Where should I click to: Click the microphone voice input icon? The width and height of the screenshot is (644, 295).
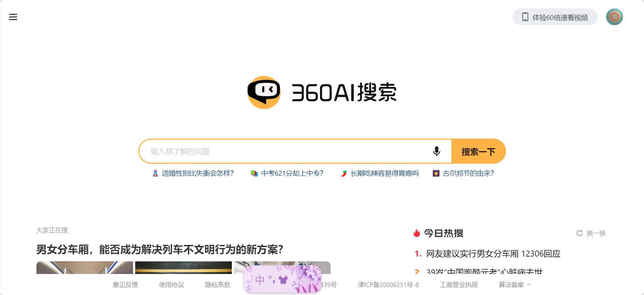point(436,151)
